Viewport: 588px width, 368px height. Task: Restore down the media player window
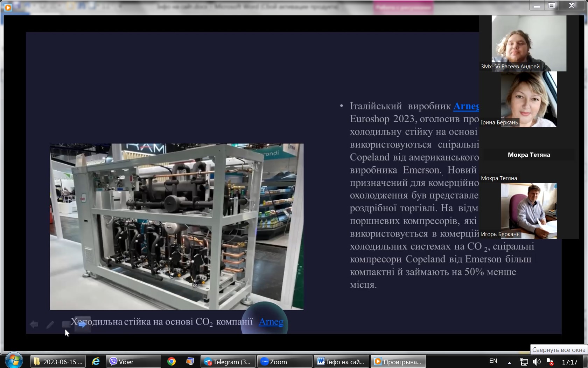[x=552, y=6]
